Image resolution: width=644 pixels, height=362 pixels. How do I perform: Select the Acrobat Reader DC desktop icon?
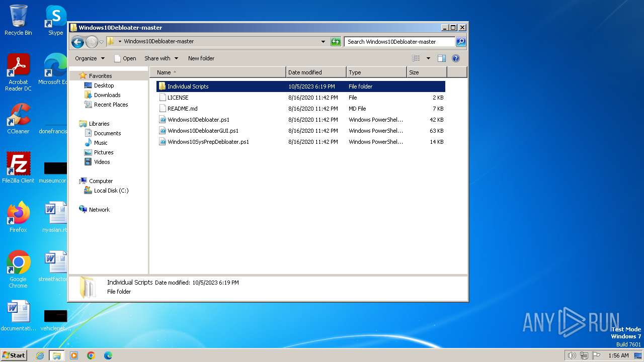18,72
